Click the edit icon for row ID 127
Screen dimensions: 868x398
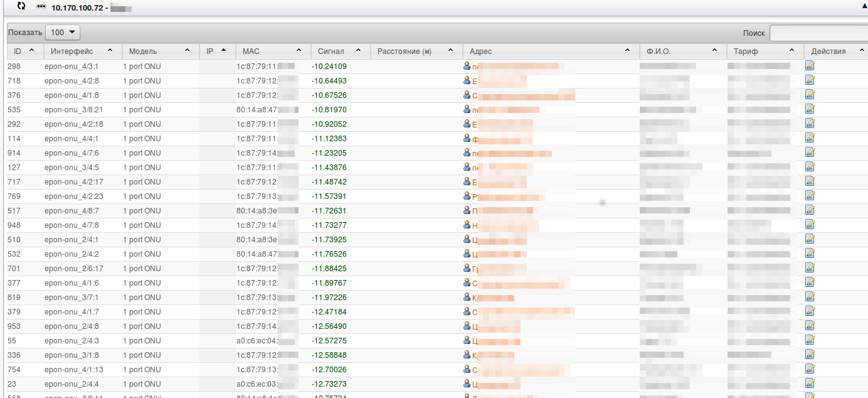pyautogui.click(x=810, y=166)
